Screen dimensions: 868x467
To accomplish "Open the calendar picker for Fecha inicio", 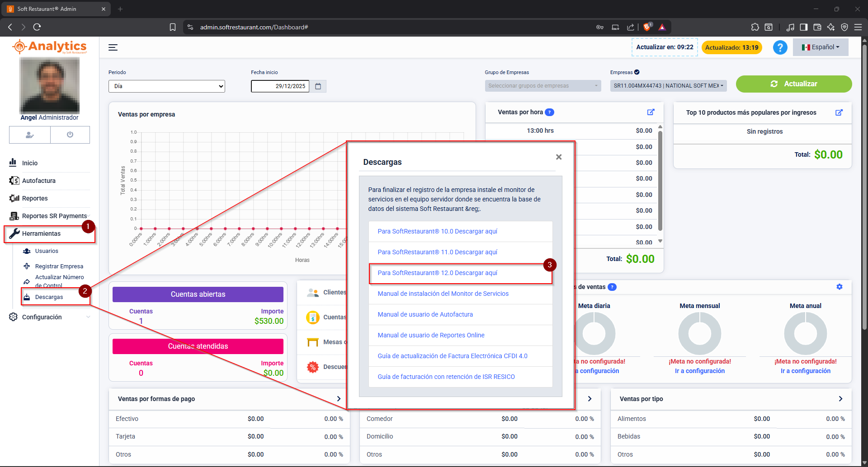I will (x=318, y=86).
